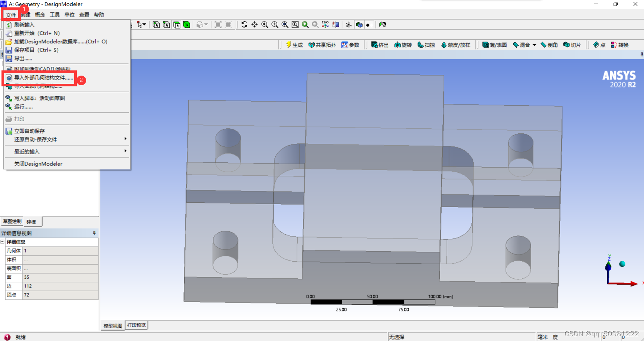
Task: Toggle display of points icon
Action: 368,25
